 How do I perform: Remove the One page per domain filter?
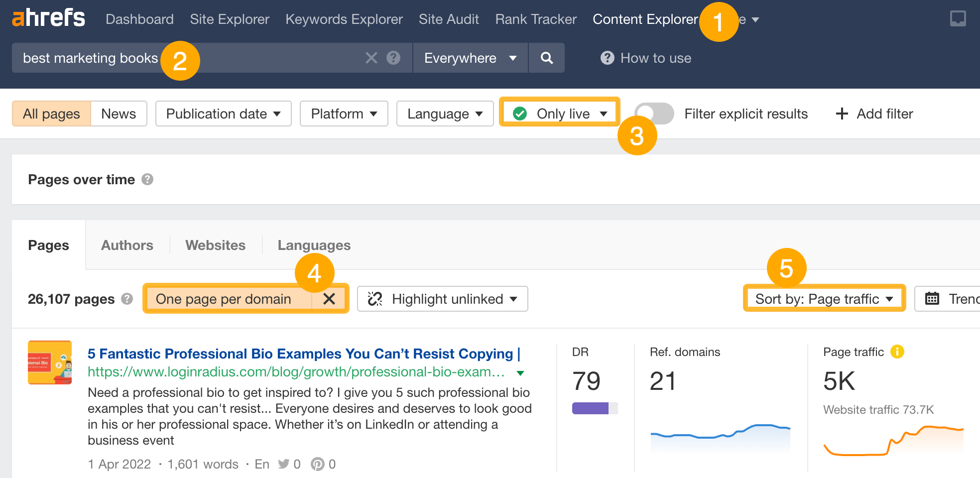click(x=329, y=299)
